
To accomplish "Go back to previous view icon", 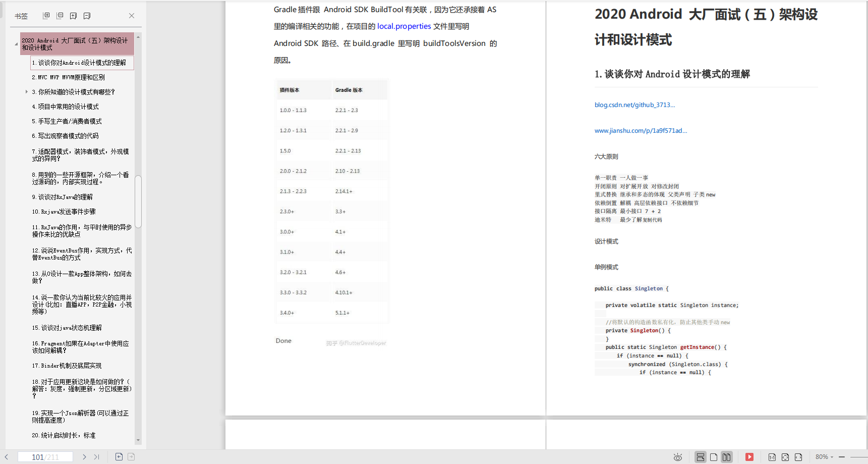I will point(119,457).
